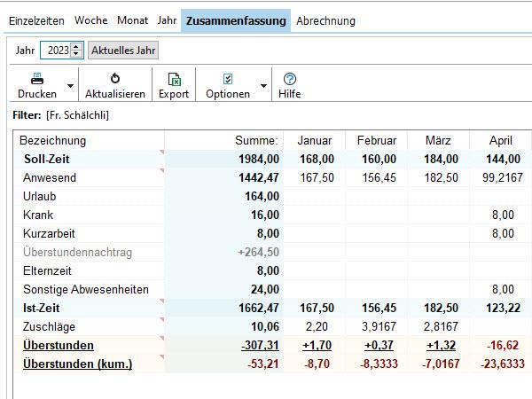
Task: Open the Abrechnung tab
Action: click(325, 20)
